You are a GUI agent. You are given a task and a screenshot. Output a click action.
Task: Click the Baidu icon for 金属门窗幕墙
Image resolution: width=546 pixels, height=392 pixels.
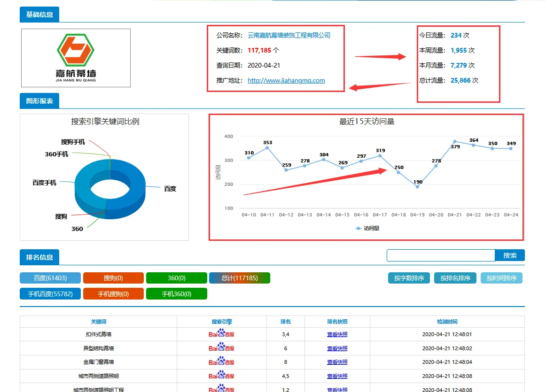(x=221, y=362)
